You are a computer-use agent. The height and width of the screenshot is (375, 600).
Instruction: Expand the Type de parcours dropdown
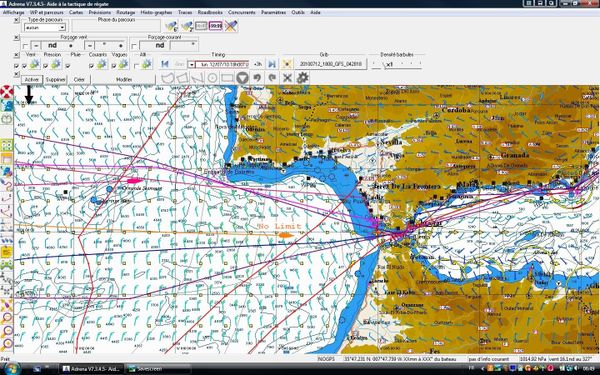(62, 28)
